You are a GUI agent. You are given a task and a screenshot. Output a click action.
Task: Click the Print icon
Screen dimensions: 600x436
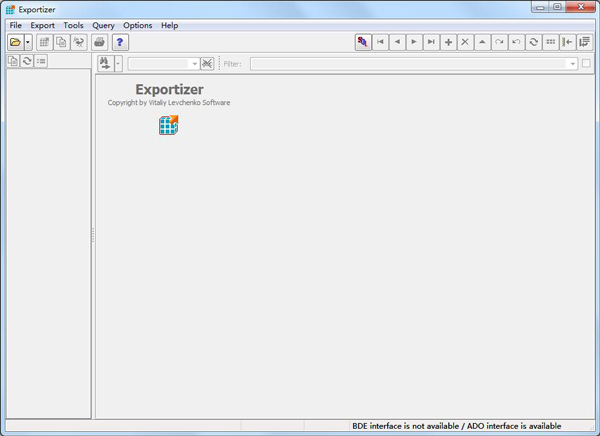coord(99,42)
